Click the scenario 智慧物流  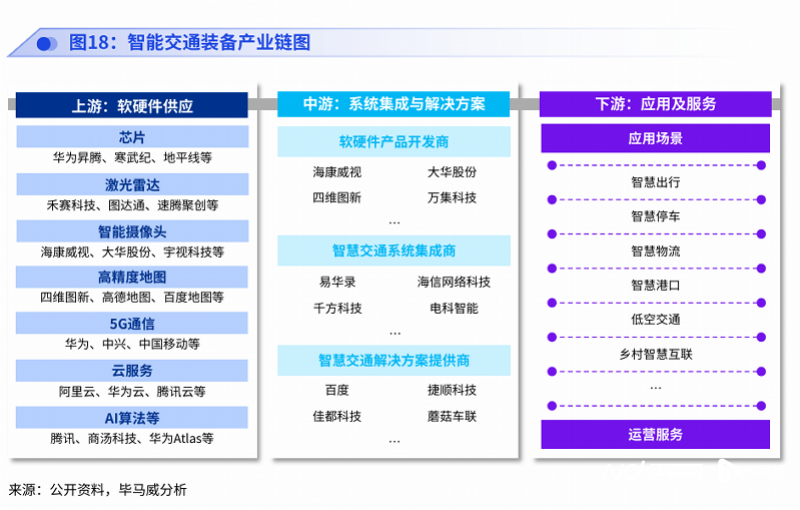click(656, 251)
